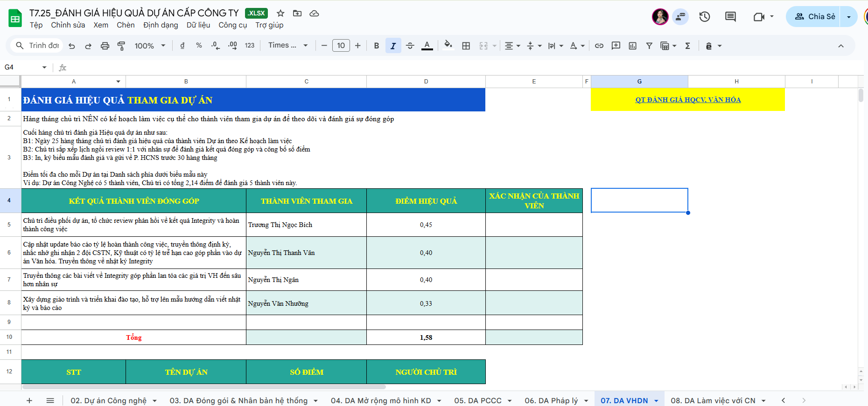Open the QT ĐÁNH GIÁ HQCV, VĂN HÓA link
This screenshot has height=406, width=868.
tap(687, 100)
